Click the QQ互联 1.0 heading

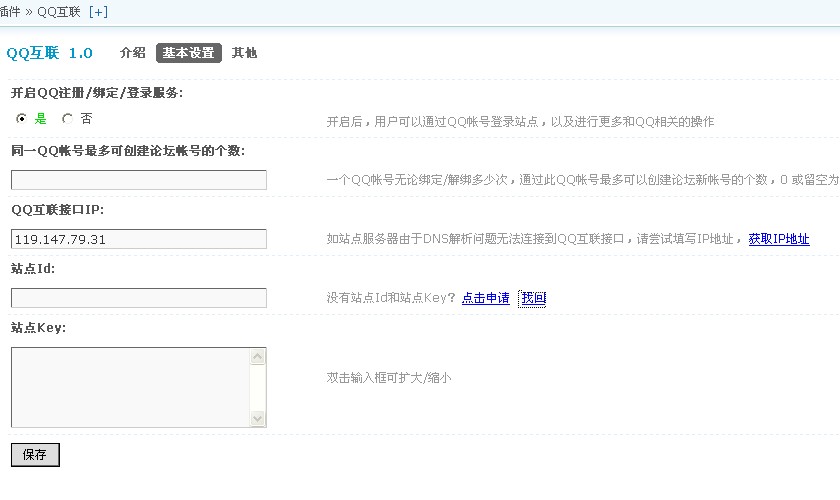point(49,53)
